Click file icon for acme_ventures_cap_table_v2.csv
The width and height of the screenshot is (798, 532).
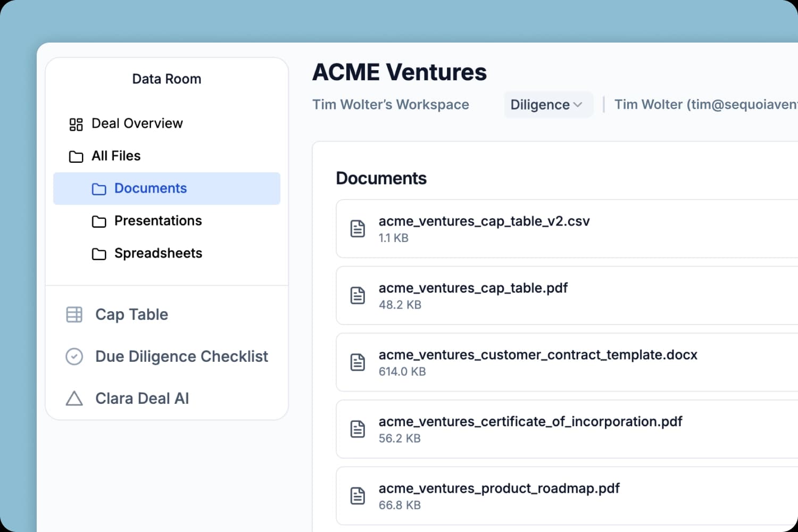tap(358, 229)
